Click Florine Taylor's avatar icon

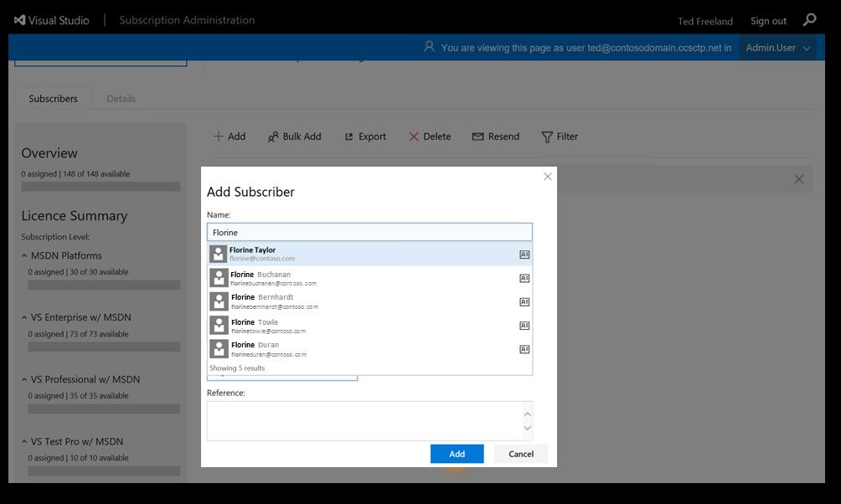point(219,255)
